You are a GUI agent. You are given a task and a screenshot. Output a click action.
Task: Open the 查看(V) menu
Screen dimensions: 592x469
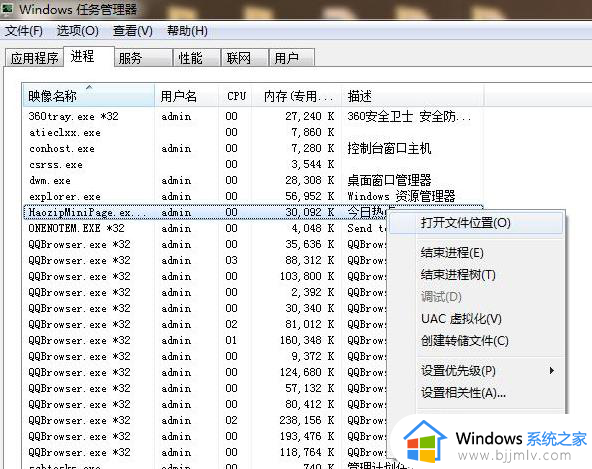coord(133,31)
